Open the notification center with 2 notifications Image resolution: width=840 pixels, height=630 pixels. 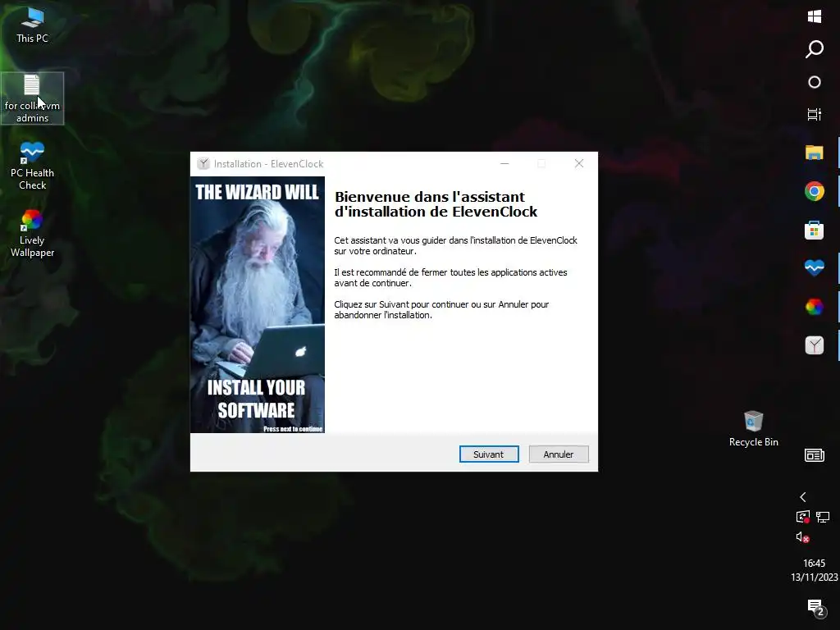click(816, 608)
